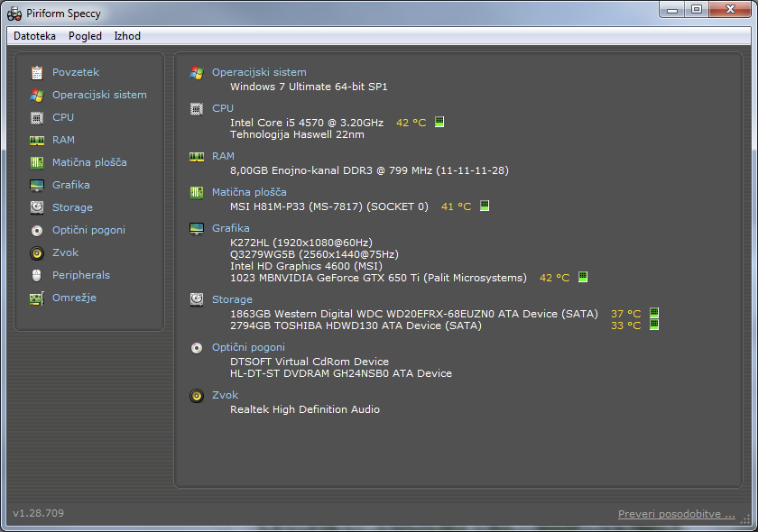This screenshot has height=532, width=758.
Task: Select Storage in the left sidebar
Action: click(x=72, y=207)
